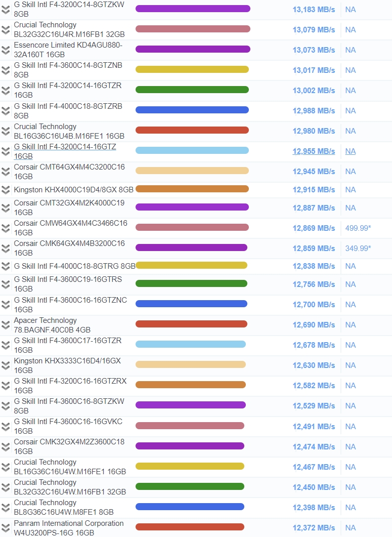
Task: Select the 13,183 MB/s score
Action: click(x=314, y=10)
